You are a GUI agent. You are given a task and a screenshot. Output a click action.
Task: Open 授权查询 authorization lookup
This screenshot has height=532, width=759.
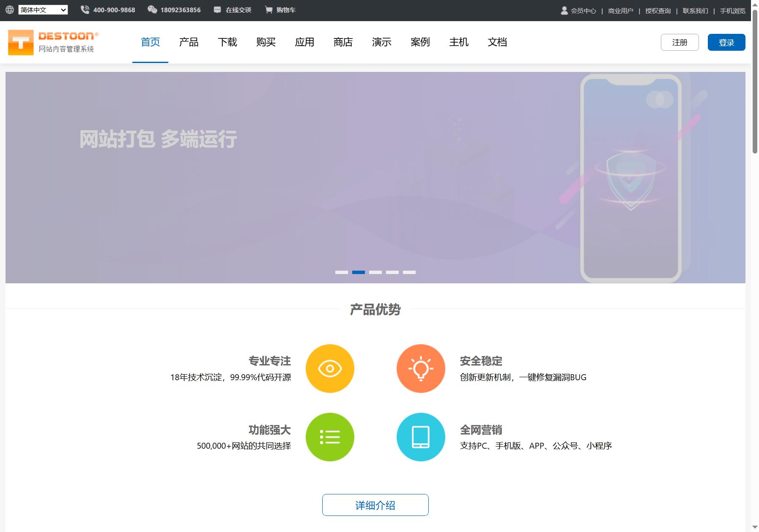coord(658,11)
